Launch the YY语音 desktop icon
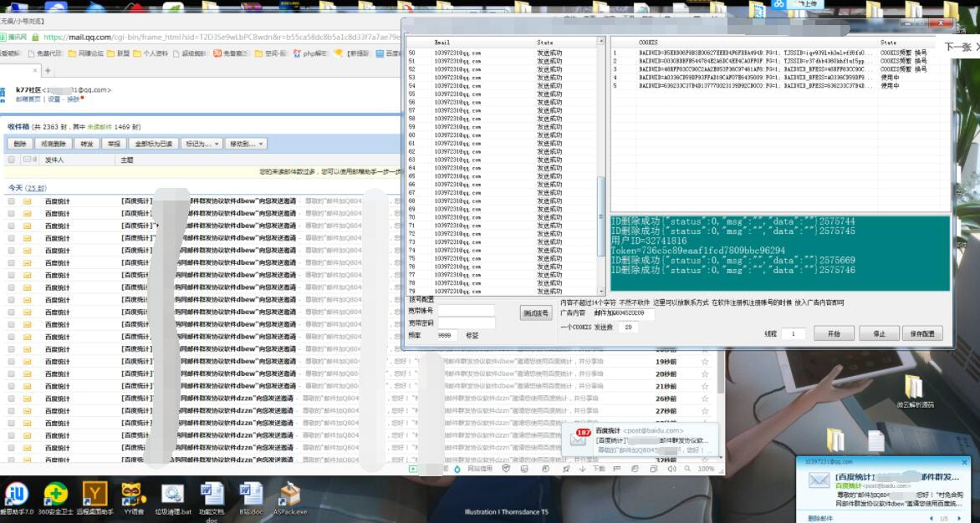The width and height of the screenshot is (980, 523). (134, 497)
